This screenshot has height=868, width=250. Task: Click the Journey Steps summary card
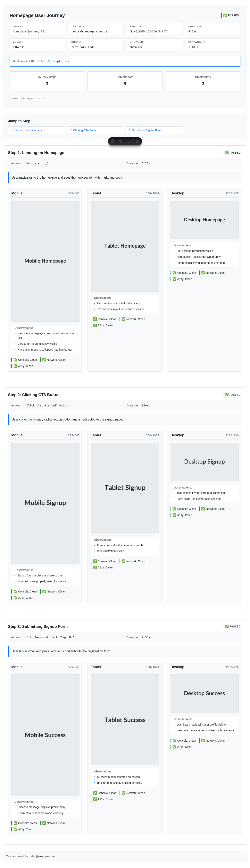pyautogui.click(x=47, y=81)
